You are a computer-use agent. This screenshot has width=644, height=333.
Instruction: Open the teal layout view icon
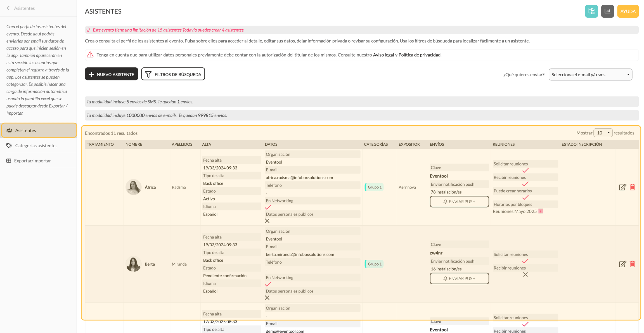591,11
